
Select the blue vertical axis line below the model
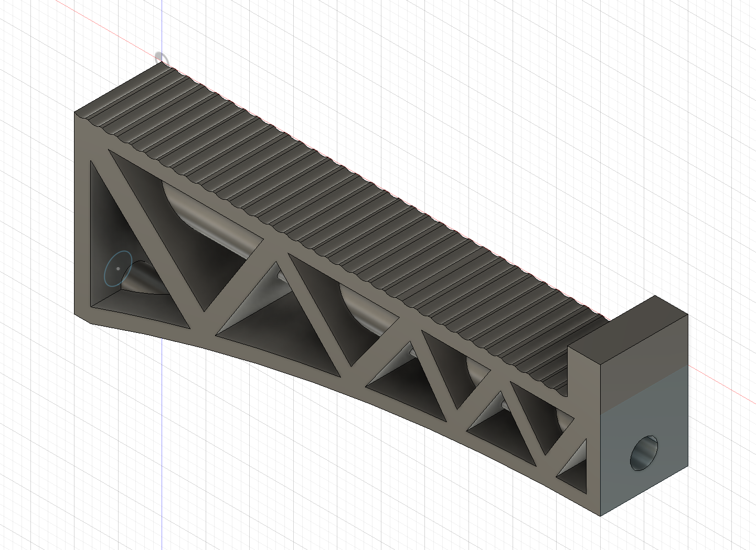[x=163, y=446]
